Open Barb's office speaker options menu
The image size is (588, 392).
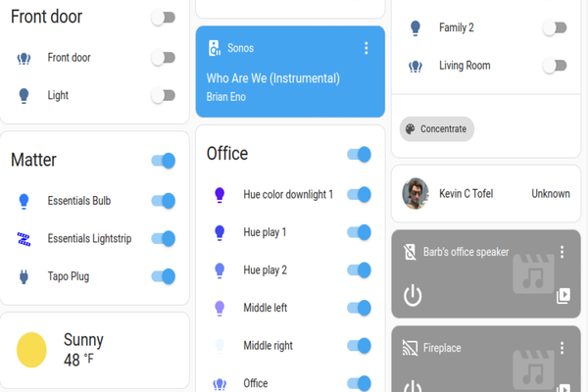pyautogui.click(x=563, y=252)
